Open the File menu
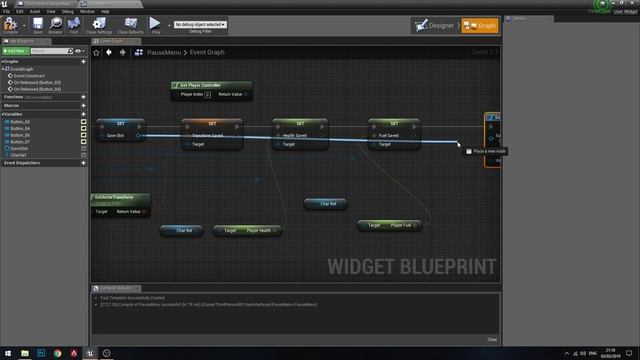This screenshot has width=640, height=360. (x=7, y=11)
